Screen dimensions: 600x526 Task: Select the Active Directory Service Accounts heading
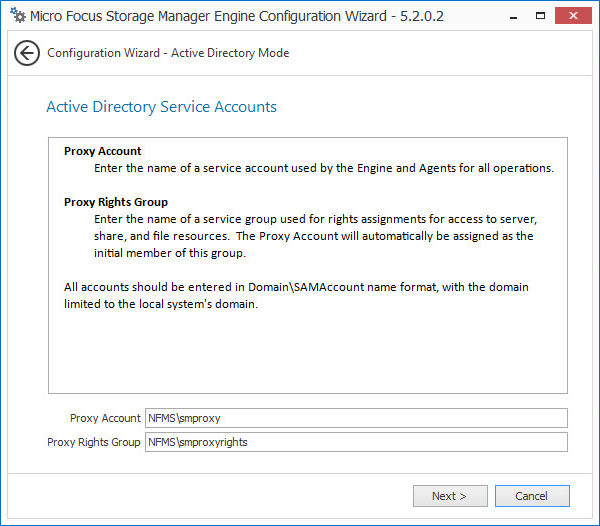pos(162,107)
